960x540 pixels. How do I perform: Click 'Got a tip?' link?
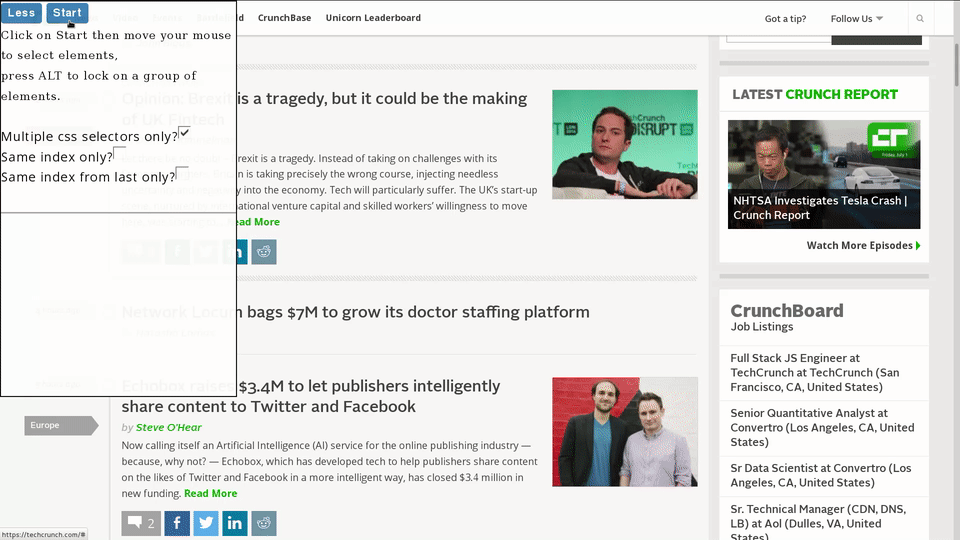pos(785,18)
